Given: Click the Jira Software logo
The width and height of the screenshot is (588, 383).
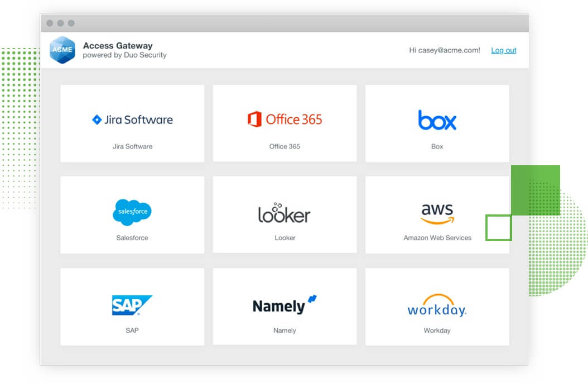Looking at the screenshot, I should (132, 119).
